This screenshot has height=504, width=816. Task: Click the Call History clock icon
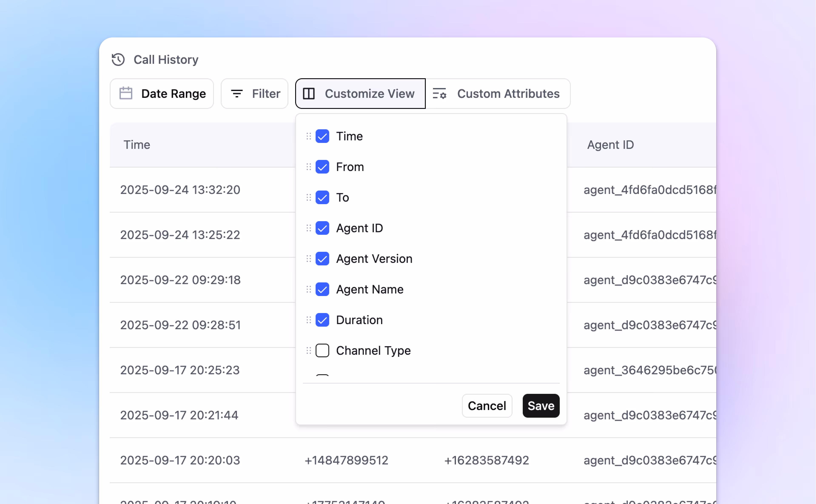(x=118, y=60)
